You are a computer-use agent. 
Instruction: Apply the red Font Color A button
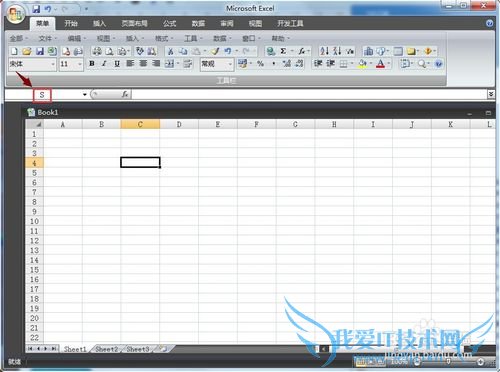pyautogui.click(x=380, y=63)
